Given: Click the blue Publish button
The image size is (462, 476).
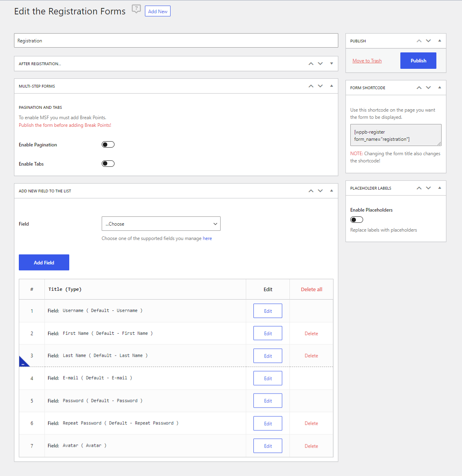Looking at the screenshot, I should [418, 61].
